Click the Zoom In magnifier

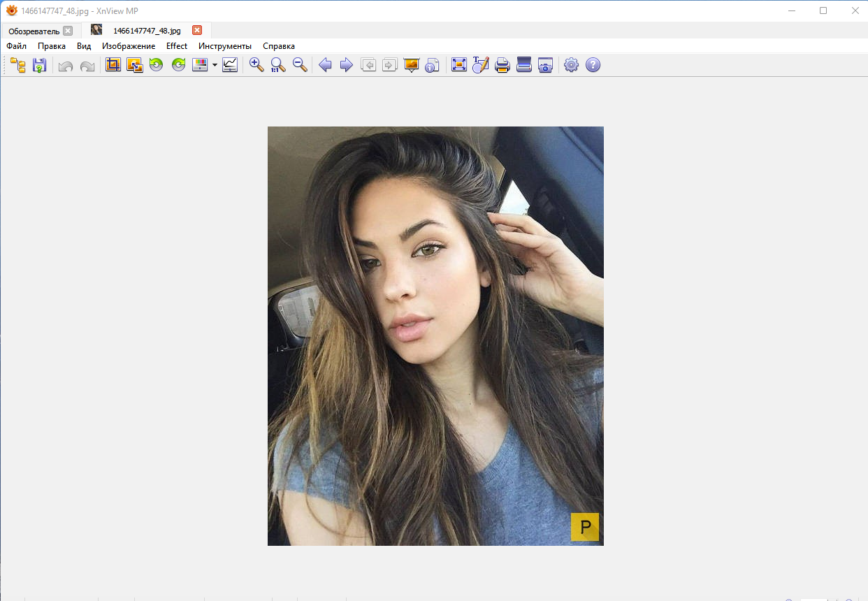256,65
